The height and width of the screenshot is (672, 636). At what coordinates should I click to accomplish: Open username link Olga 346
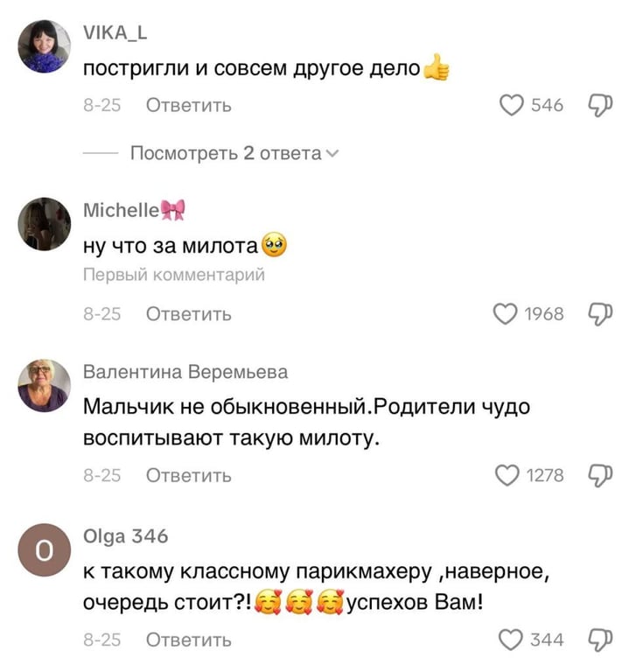pyautogui.click(x=126, y=536)
